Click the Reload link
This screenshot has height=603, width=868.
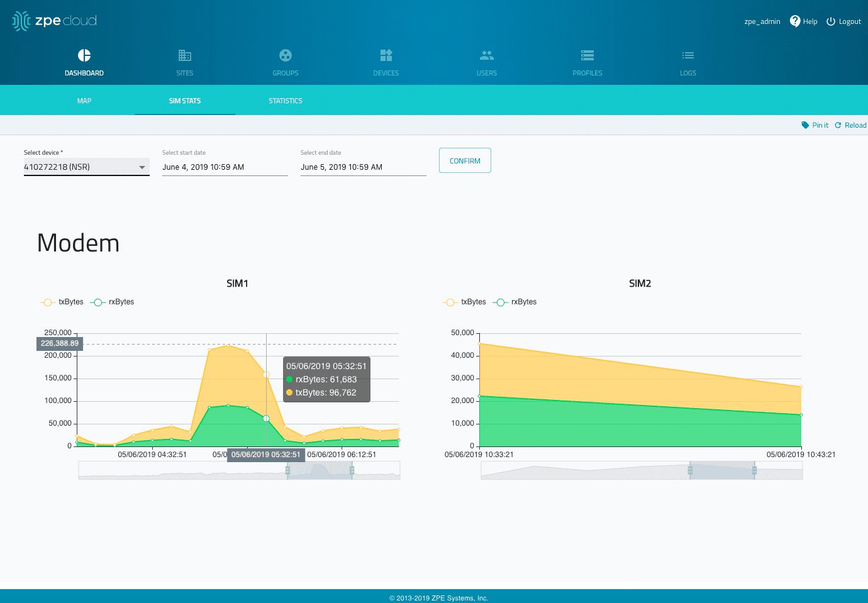point(850,125)
